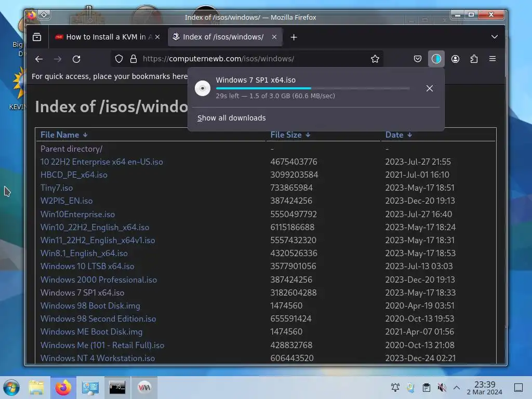Click the download progress bar
The height and width of the screenshot is (399, 532).
[312, 88]
